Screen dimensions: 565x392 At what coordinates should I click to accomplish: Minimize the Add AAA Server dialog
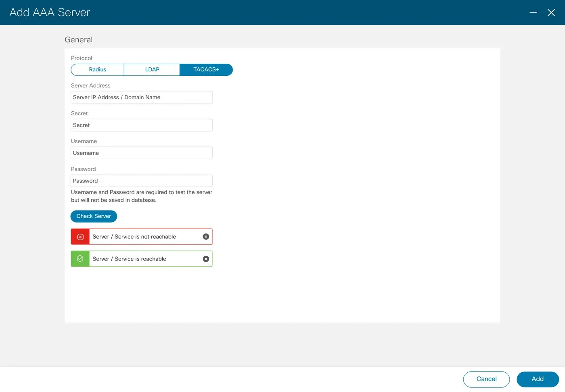click(533, 13)
